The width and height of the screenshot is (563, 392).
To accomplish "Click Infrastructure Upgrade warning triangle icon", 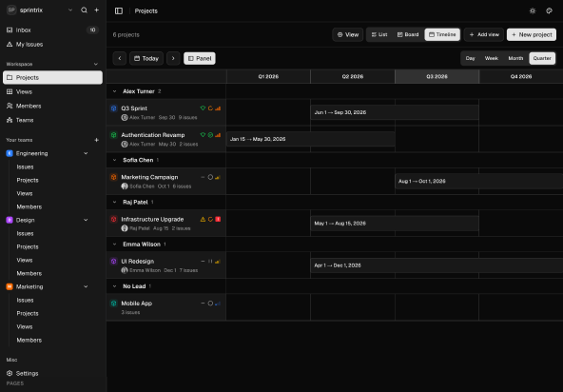I will pos(203,219).
